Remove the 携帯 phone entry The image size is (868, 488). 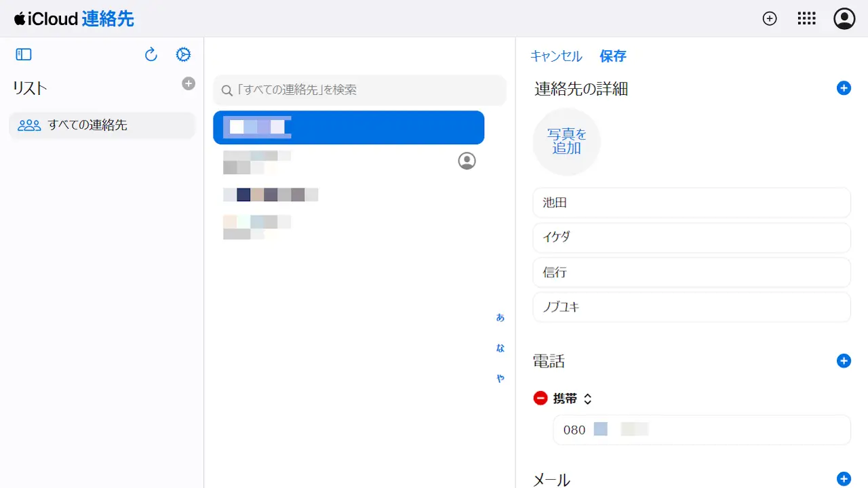tap(540, 399)
